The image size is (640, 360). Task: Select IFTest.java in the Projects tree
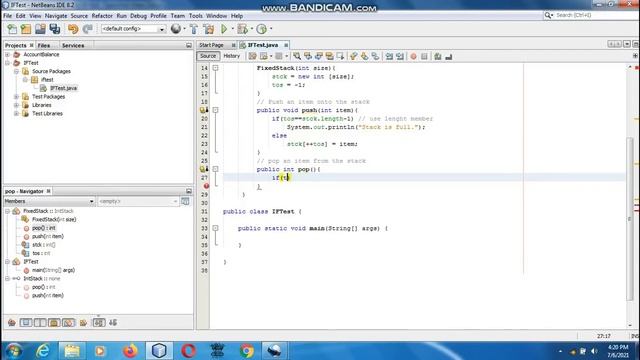pyautogui.click(x=63, y=88)
